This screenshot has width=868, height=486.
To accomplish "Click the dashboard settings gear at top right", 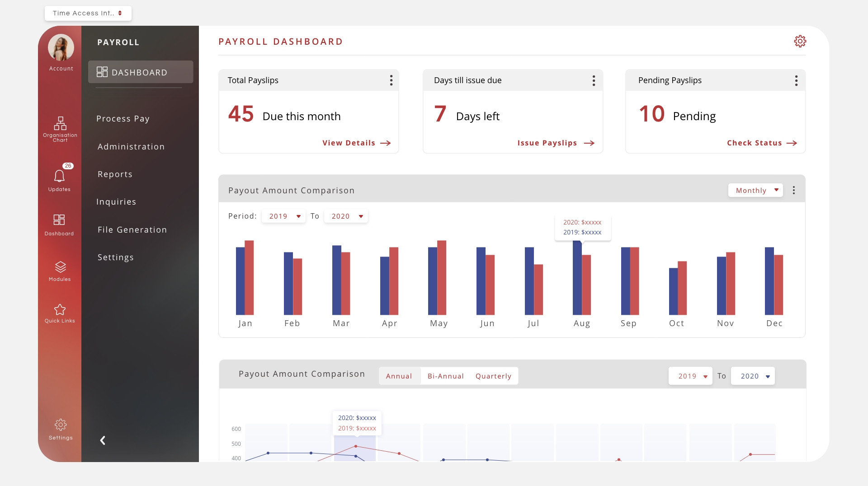I will (800, 41).
